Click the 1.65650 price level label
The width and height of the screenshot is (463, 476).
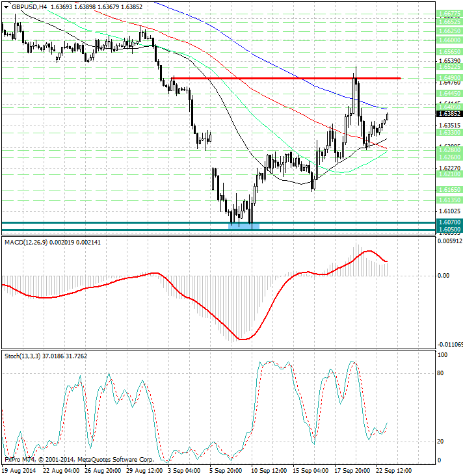pyautogui.click(x=449, y=51)
